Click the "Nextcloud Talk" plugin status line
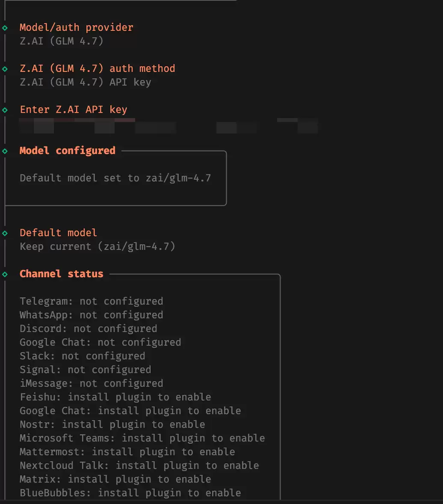 [x=139, y=465]
